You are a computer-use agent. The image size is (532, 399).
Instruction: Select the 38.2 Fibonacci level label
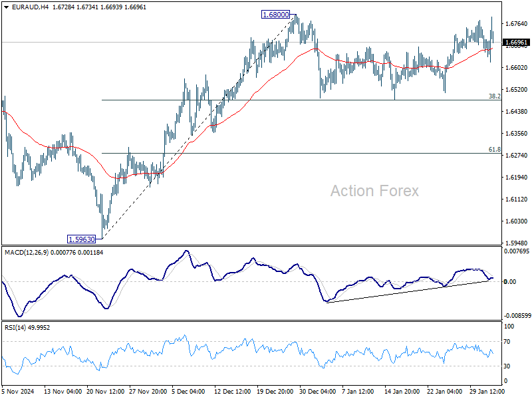click(494, 96)
